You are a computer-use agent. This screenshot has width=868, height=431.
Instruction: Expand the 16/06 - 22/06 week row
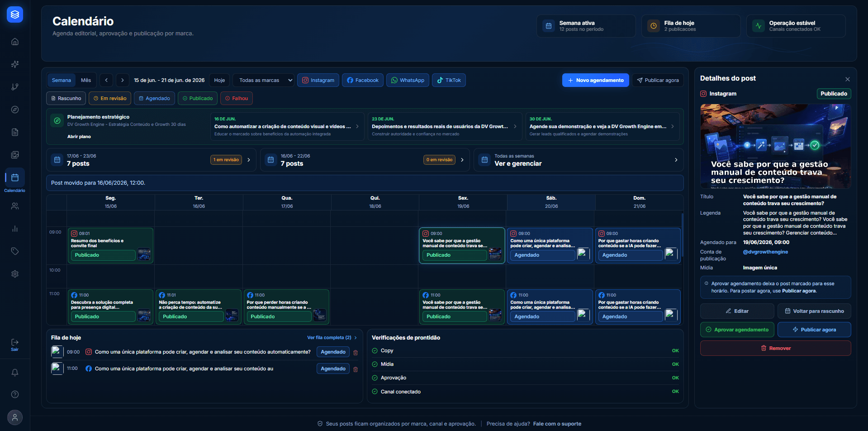365,160
